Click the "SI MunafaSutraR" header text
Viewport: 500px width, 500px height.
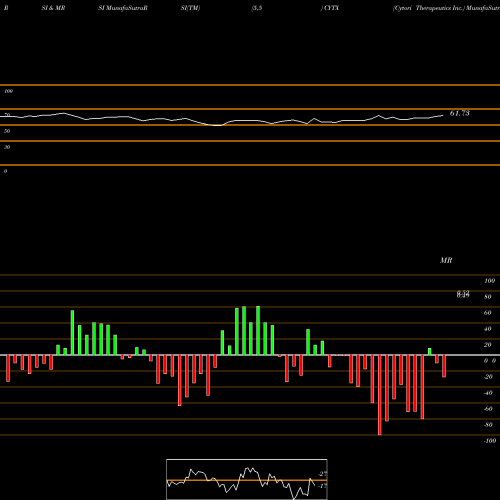(123, 8)
